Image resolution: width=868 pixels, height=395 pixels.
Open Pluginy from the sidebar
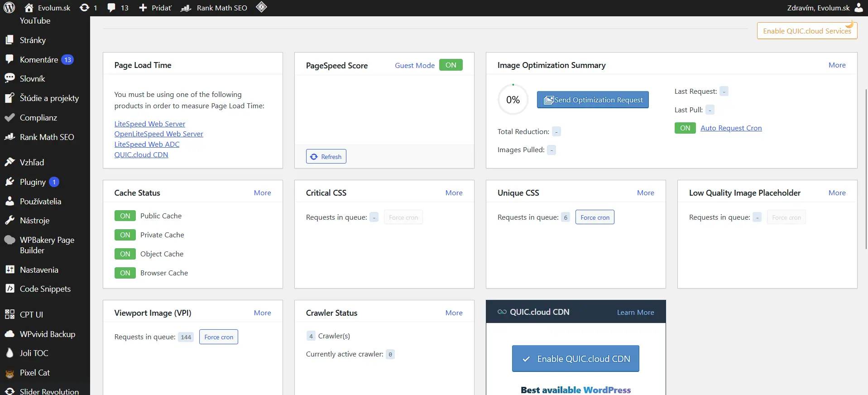tap(33, 182)
